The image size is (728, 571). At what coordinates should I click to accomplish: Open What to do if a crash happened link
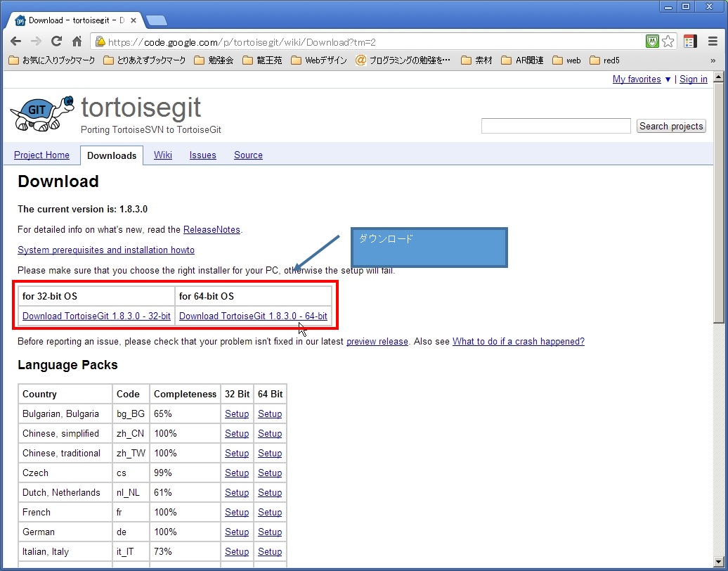tap(518, 342)
